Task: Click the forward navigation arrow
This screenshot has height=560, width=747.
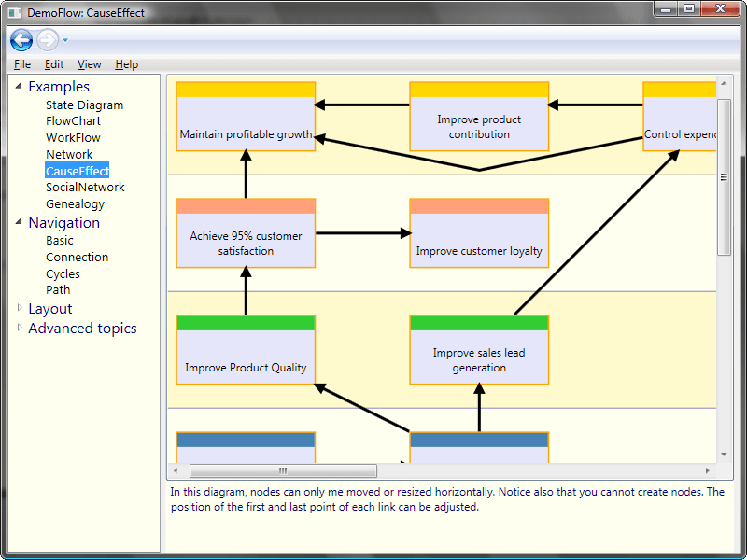Action: click(x=46, y=40)
